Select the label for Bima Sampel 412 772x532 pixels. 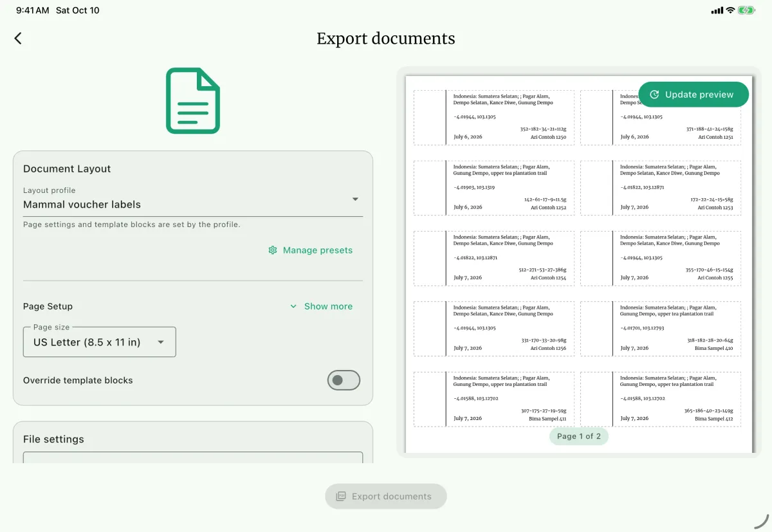[x=661, y=399]
